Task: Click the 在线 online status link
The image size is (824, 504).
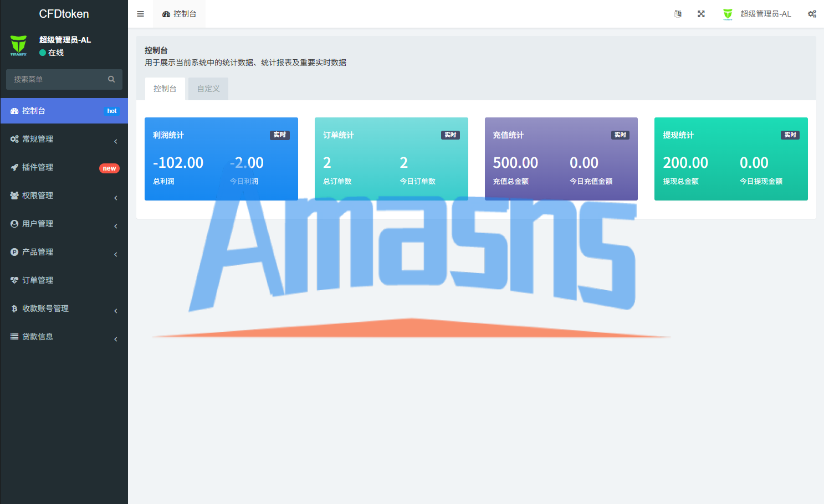Action: coord(52,53)
